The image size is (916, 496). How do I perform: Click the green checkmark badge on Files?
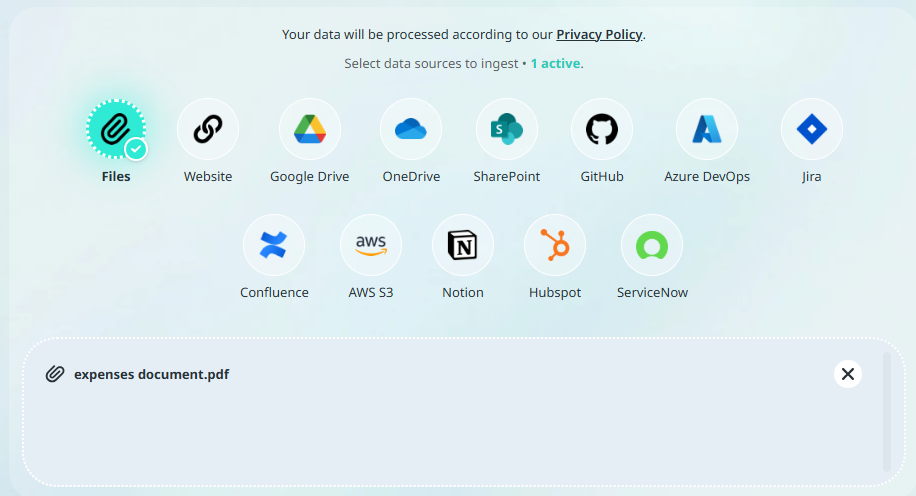(x=136, y=150)
